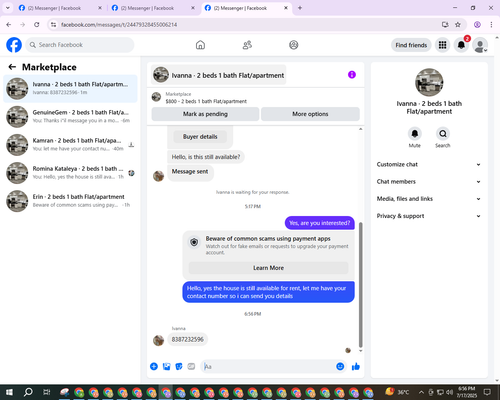Click Find friends button
This screenshot has width=500, height=400.
coord(411,45)
